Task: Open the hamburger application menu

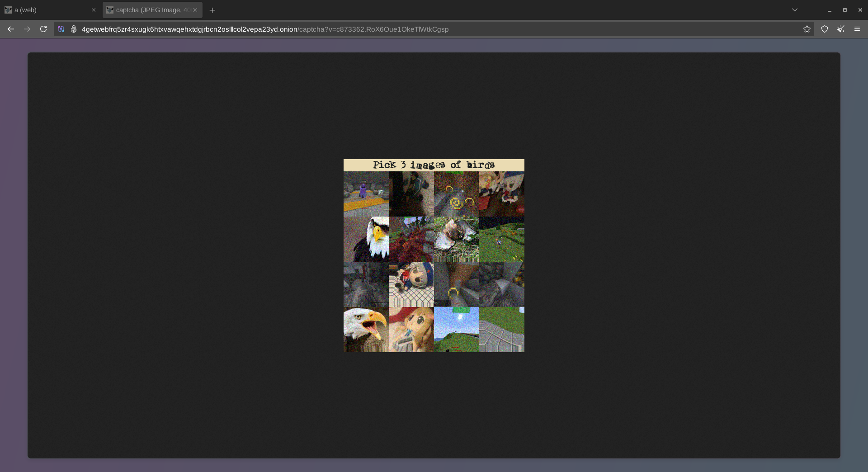Action: pos(857,29)
